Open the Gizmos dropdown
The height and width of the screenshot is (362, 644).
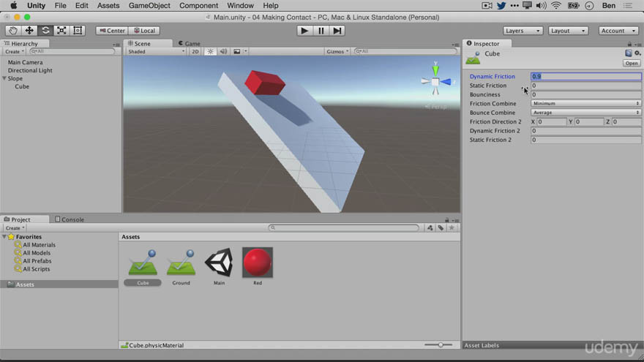pyautogui.click(x=337, y=51)
